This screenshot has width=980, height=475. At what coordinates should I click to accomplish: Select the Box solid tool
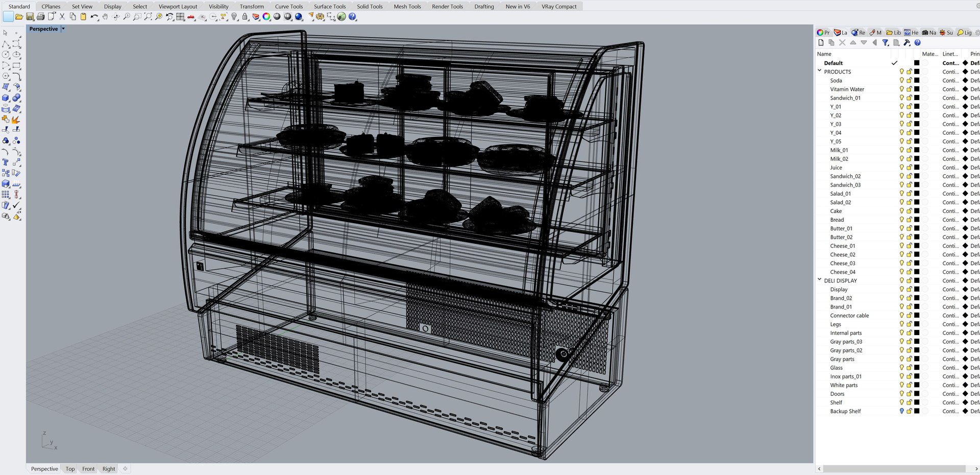(6, 98)
